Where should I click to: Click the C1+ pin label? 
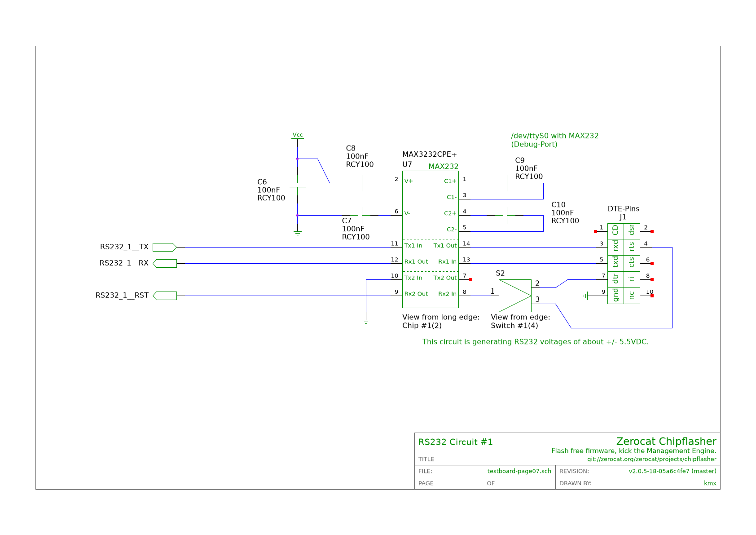click(x=450, y=181)
